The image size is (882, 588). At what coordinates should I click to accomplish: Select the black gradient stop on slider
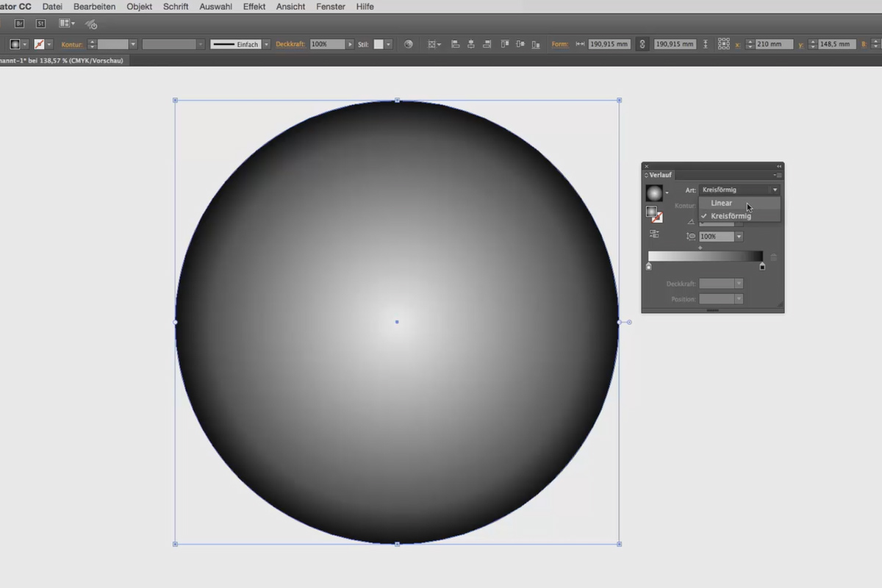click(x=762, y=266)
